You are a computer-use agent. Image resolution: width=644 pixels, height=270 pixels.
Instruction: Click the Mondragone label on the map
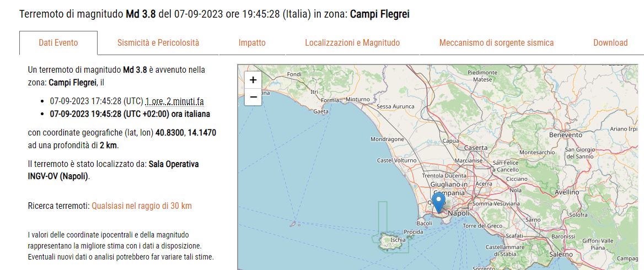coord(387,139)
